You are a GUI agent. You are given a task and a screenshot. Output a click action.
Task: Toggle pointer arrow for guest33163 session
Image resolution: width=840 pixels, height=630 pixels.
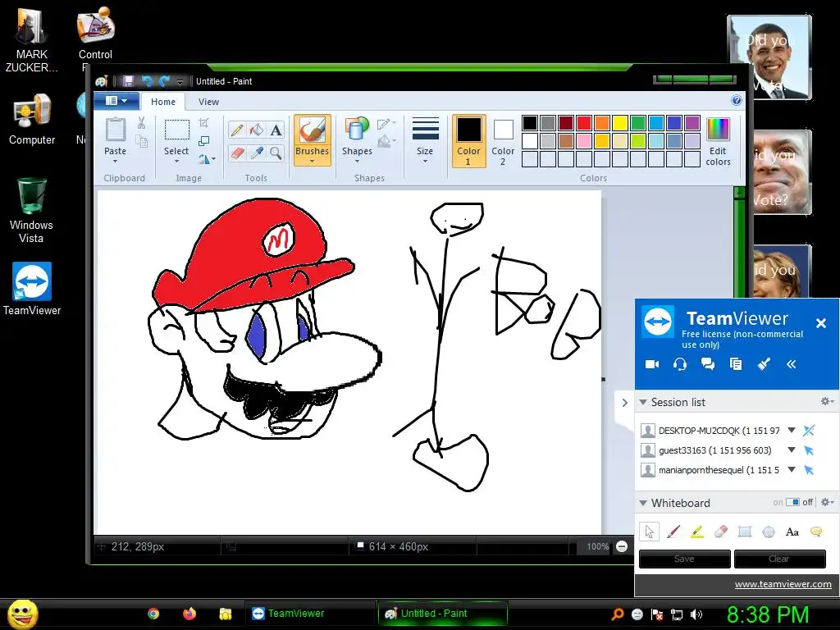point(809,450)
